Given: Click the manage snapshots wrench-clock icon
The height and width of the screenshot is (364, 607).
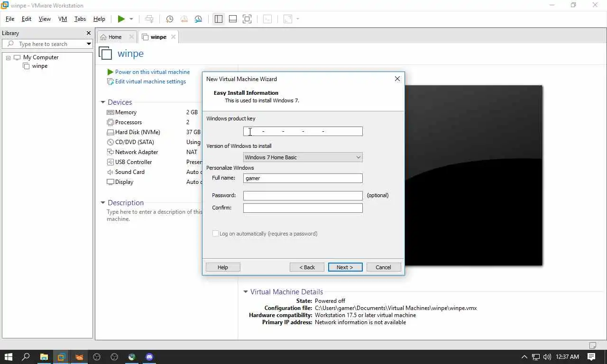Looking at the screenshot, I should tap(198, 19).
